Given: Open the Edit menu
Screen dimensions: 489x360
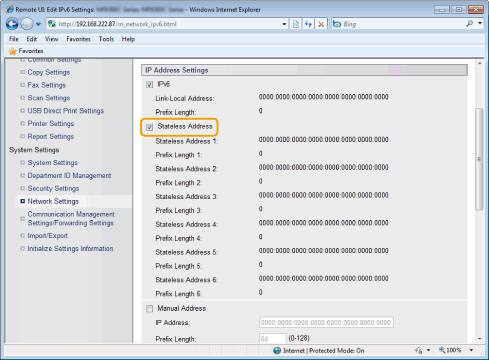Looking at the screenshot, I should [32, 39].
